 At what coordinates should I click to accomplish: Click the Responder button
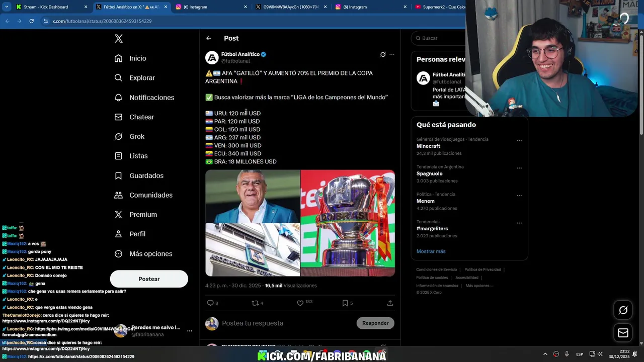coord(375,323)
